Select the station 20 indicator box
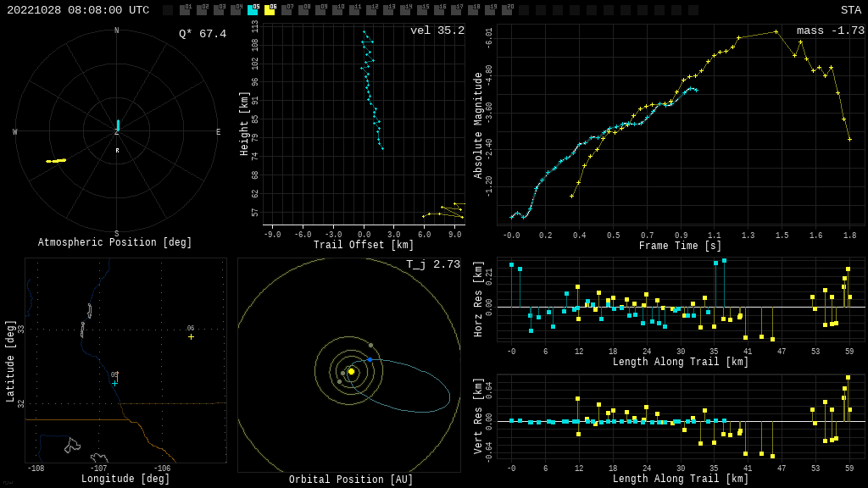 (x=507, y=10)
